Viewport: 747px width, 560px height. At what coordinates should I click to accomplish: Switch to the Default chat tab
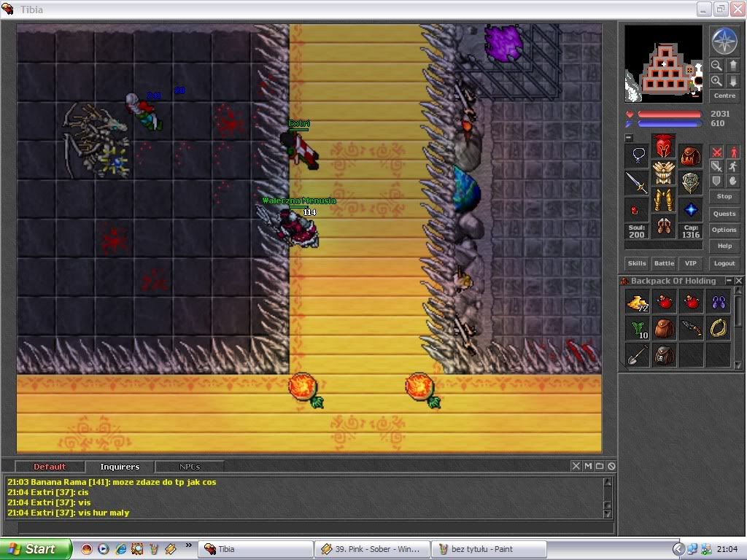pyautogui.click(x=50, y=467)
